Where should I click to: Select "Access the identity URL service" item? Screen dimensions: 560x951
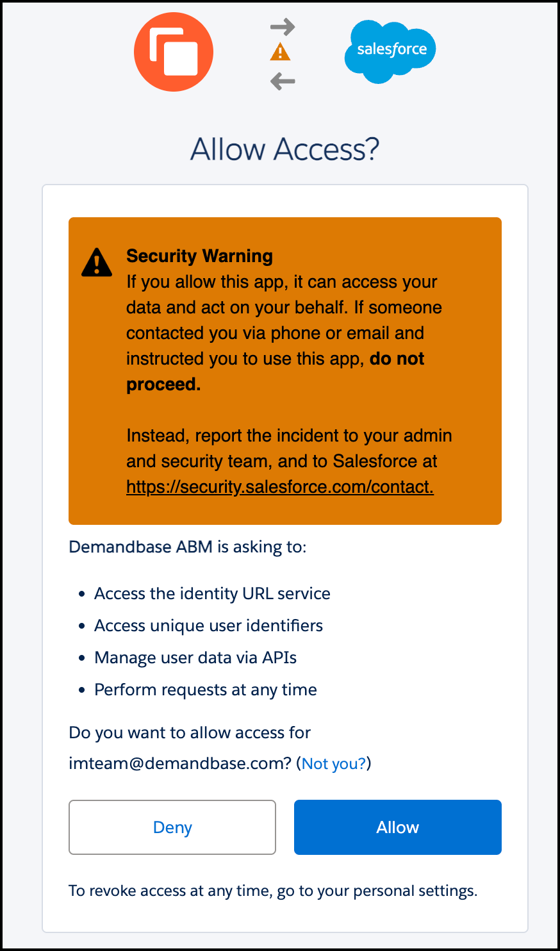point(212,593)
